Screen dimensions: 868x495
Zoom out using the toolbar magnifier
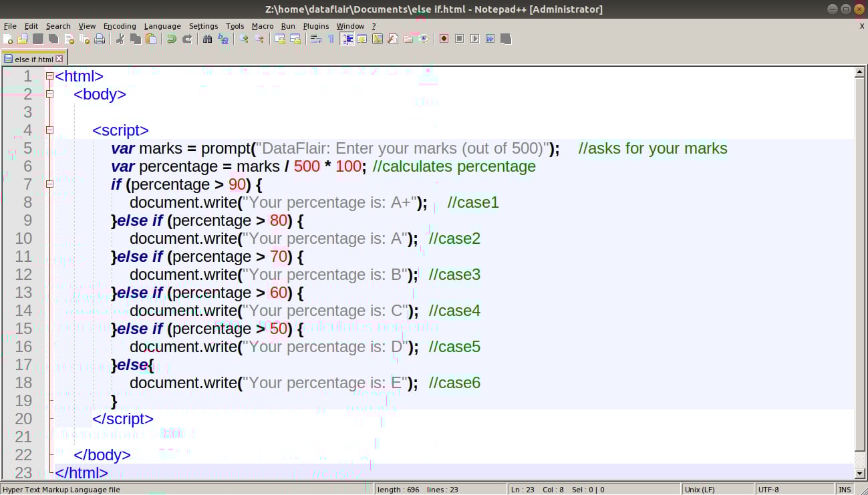pos(259,39)
